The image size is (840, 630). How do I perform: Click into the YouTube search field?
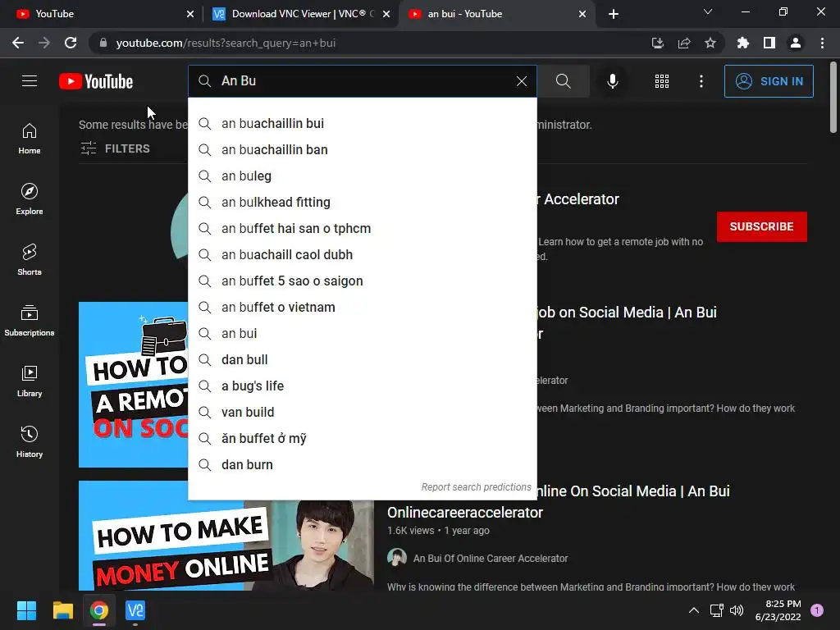point(362,81)
